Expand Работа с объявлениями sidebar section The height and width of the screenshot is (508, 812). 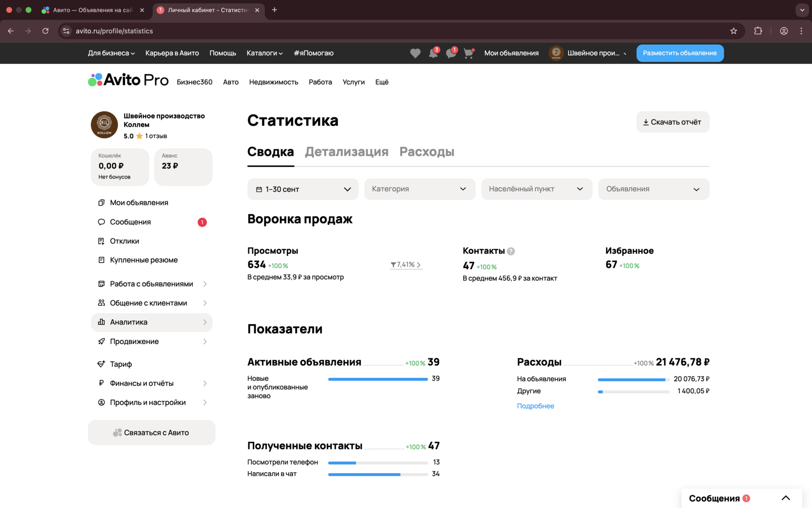(152, 284)
